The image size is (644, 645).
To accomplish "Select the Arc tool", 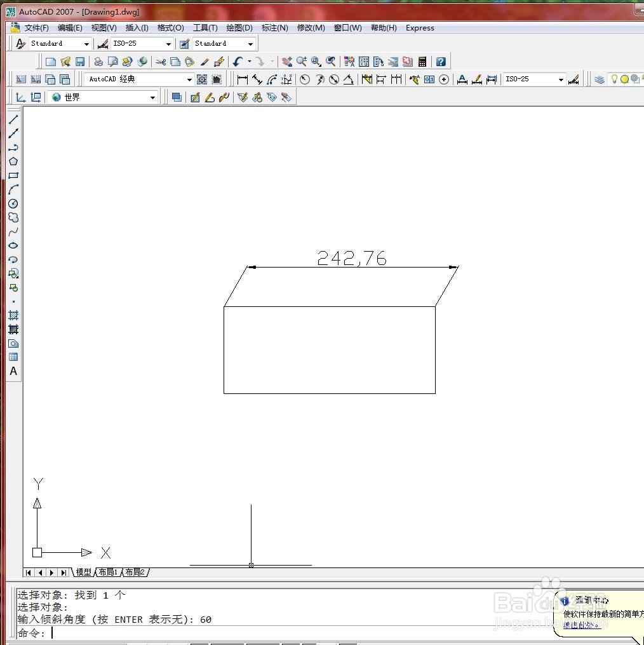I will pyautogui.click(x=13, y=189).
